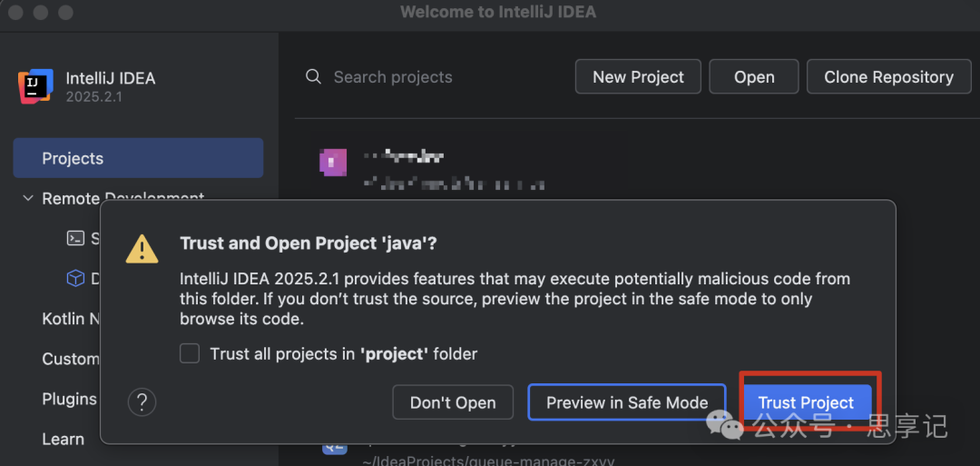Click the IntelliJ IDEA logo icon
The width and height of the screenshot is (980, 466).
35,85
